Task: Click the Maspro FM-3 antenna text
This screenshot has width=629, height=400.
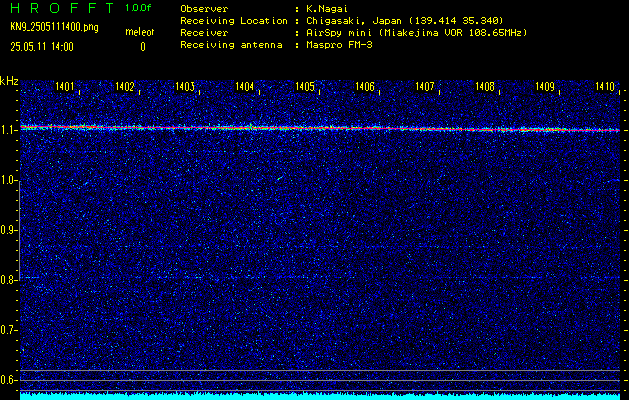Action: (x=339, y=45)
